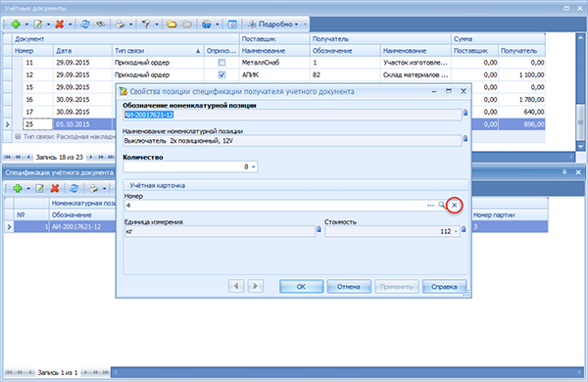Open dropdown arrow next to top green plus
The width and height of the screenshot is (588, 382).
click(26, 24)
